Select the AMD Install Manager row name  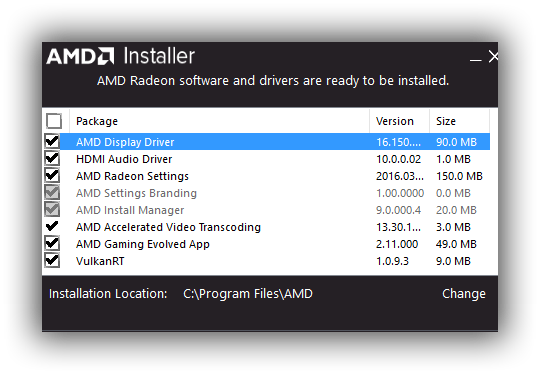click(x=130, y=210)
